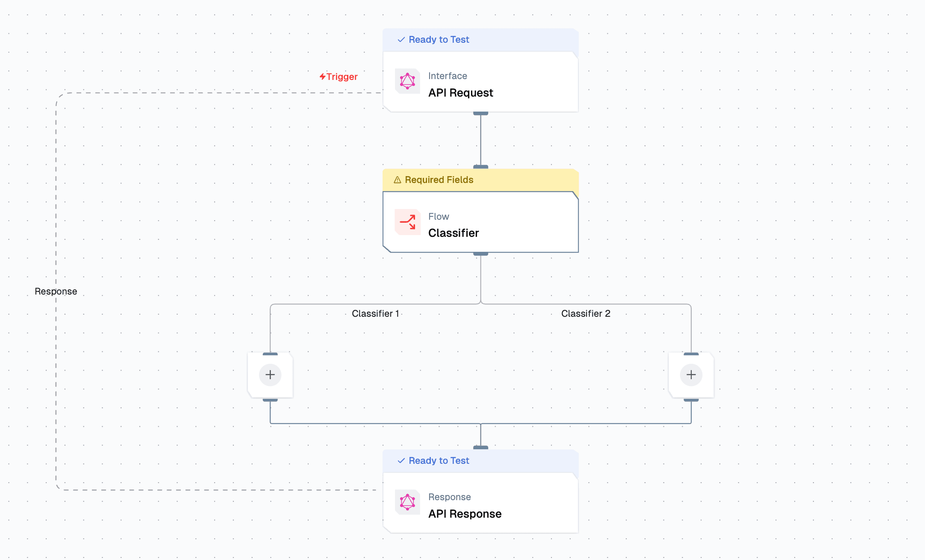Add a step under Classifier 1 branch
The image size is (925, 560).
(270, 375)
